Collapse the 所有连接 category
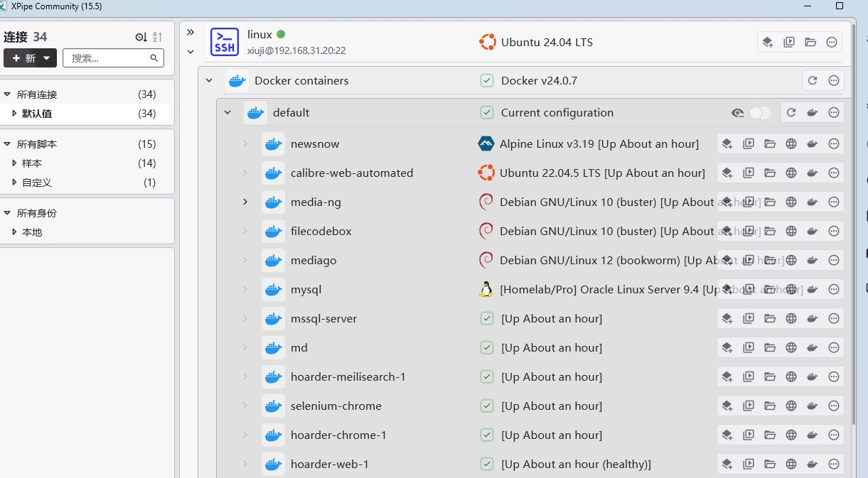868x478 pixels. click(x=7, y=94)
